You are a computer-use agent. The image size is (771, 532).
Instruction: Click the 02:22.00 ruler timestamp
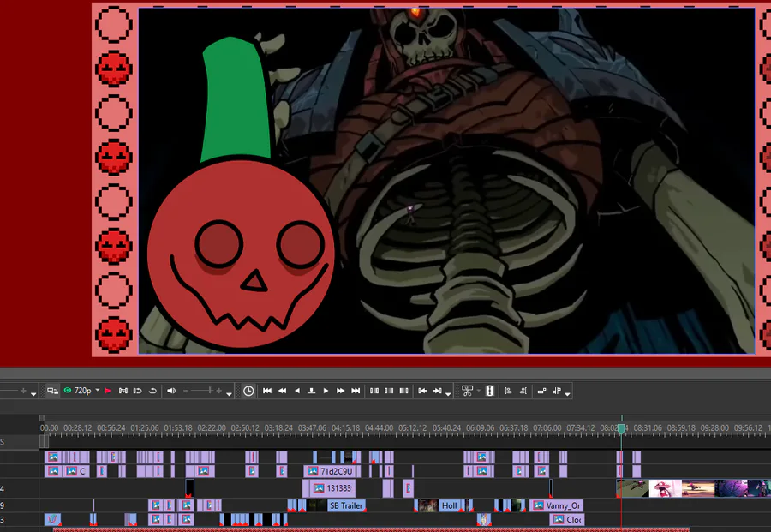point(212,428)
